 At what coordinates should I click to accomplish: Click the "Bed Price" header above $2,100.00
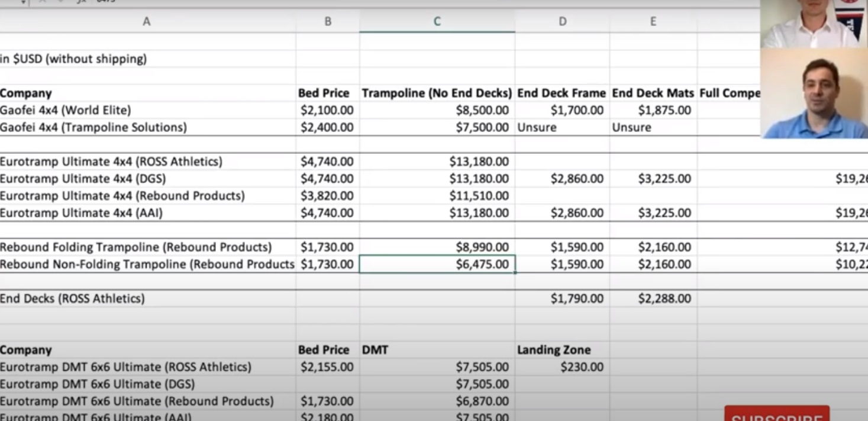click(x=328, y=93)
